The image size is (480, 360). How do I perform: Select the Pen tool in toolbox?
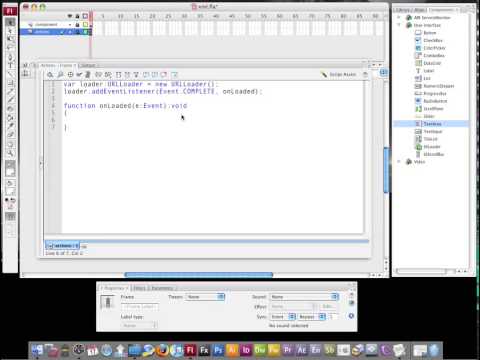coord(10,57)
